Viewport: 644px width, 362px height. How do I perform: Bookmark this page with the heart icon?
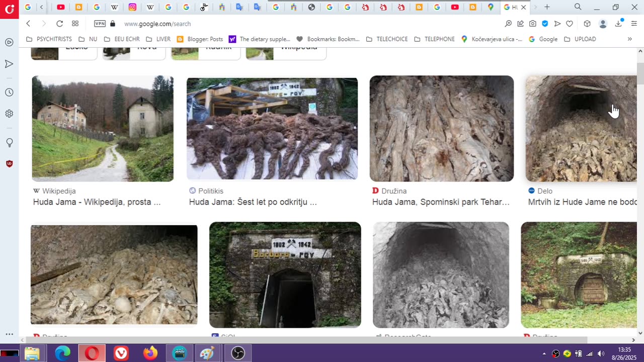point(570,24)
